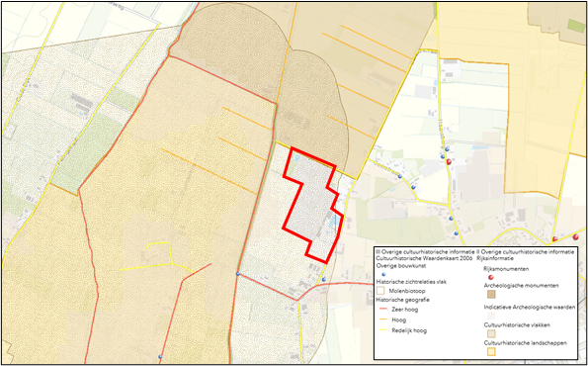Click the Molenbiotoop legend square
The height and width of the screenshot is (366, 588).
(381, 291)
